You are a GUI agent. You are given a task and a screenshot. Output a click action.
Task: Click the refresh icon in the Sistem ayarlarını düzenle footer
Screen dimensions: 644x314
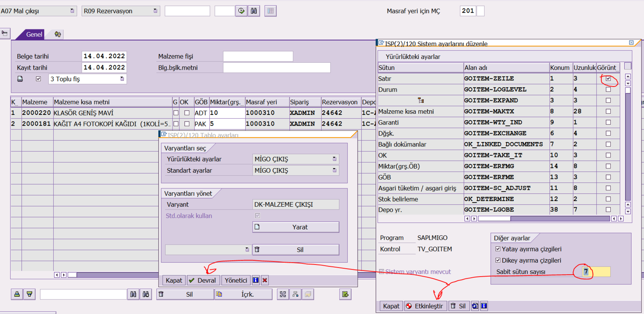pos(475,306)
